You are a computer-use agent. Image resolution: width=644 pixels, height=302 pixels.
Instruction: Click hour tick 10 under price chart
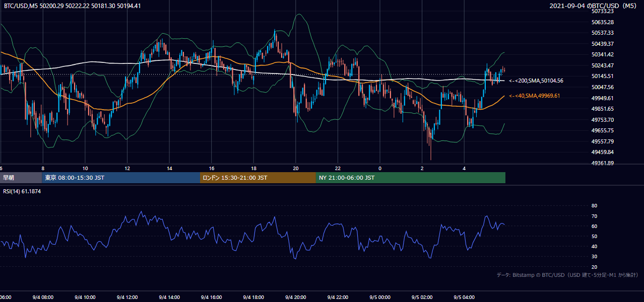click(85, 169)
